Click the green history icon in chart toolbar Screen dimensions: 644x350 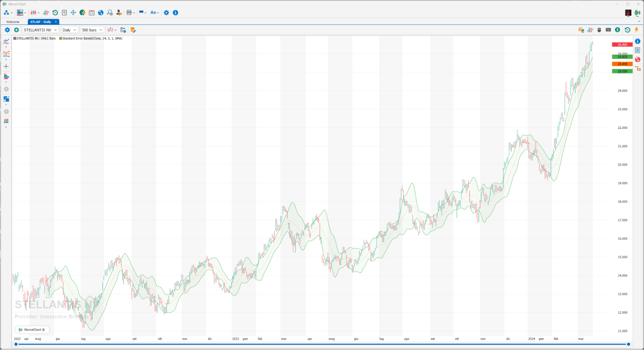[627, 30]
